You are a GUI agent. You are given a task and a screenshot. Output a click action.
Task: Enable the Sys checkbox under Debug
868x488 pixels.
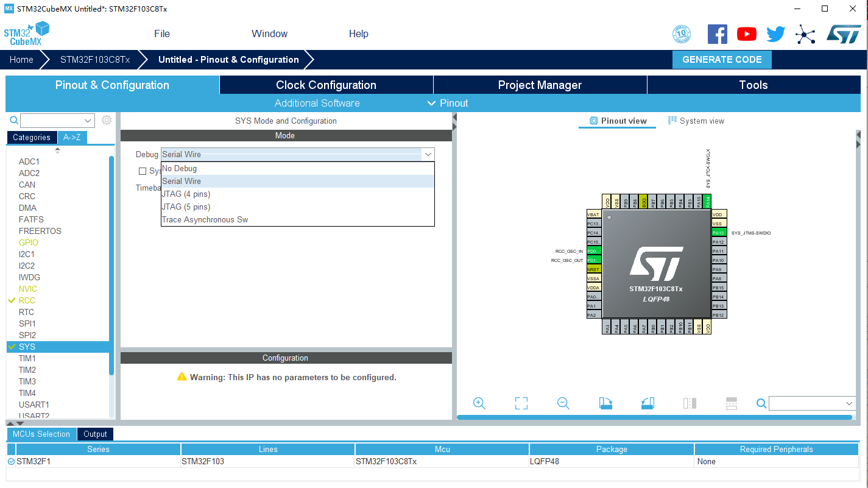[x=143, y=171]
